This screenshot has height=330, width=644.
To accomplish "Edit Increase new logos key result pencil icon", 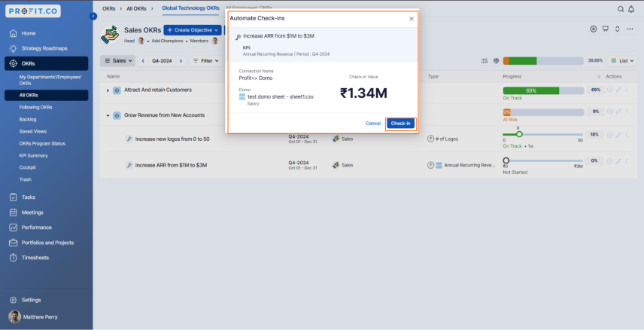I will click(618, 135).
